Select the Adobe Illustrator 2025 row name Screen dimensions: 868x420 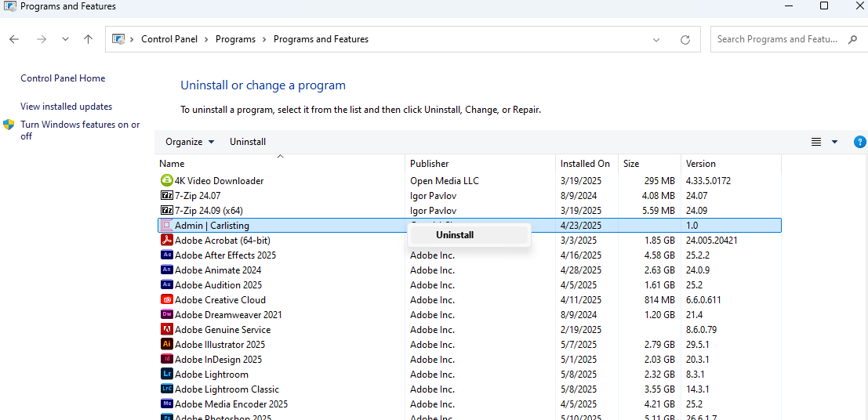(x=220, y=344)
